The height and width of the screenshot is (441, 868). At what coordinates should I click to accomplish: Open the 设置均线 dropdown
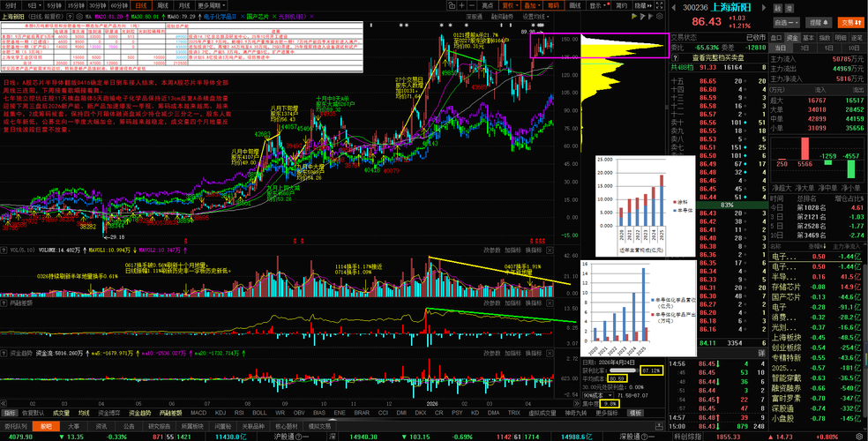coord(536,17)
